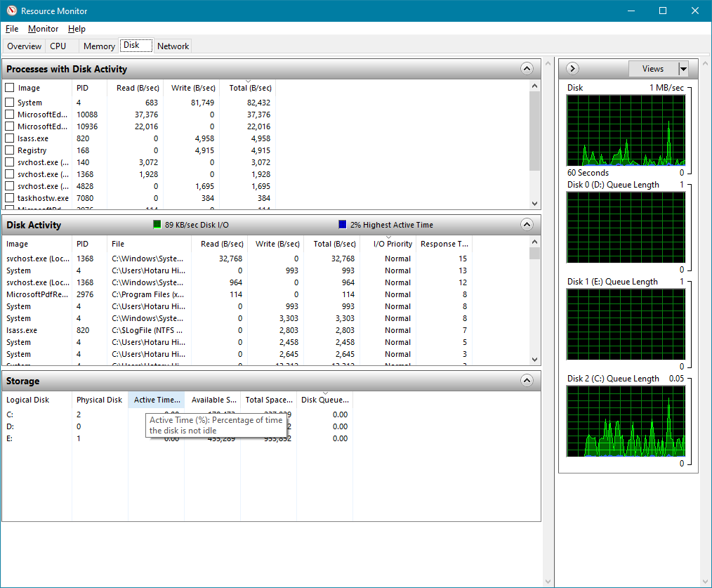Sort processes by Total (B/sec) column

[249, 88]
